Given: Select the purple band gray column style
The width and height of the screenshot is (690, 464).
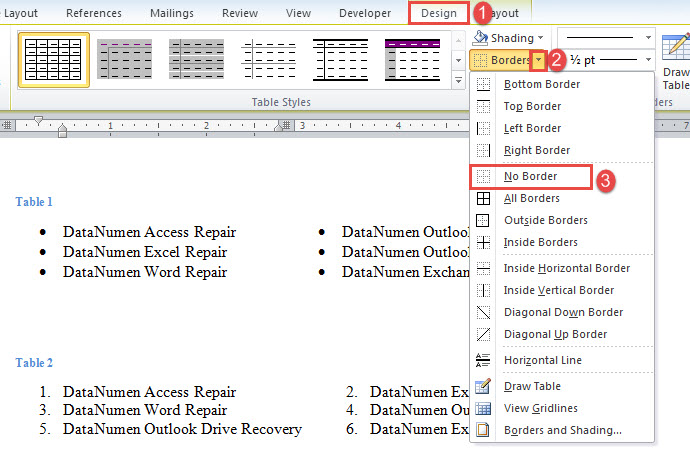Looking at the screenshot, I should pos(412,59).
